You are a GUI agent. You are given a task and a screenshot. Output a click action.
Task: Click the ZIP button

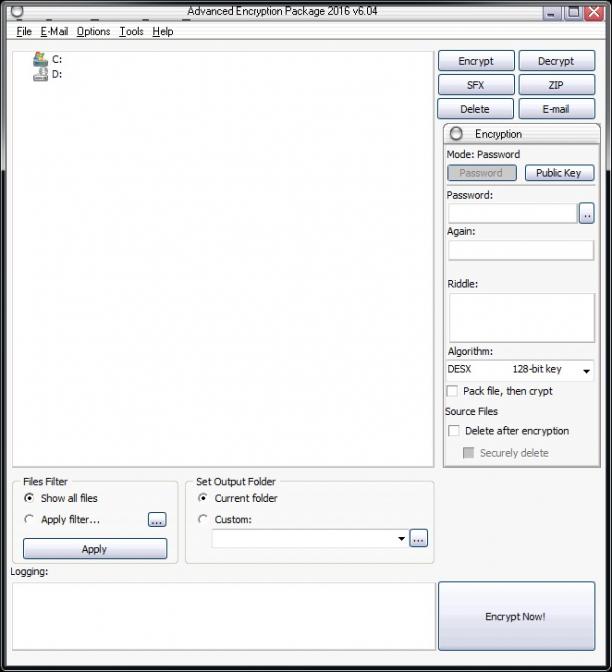[x=557, y=85]
